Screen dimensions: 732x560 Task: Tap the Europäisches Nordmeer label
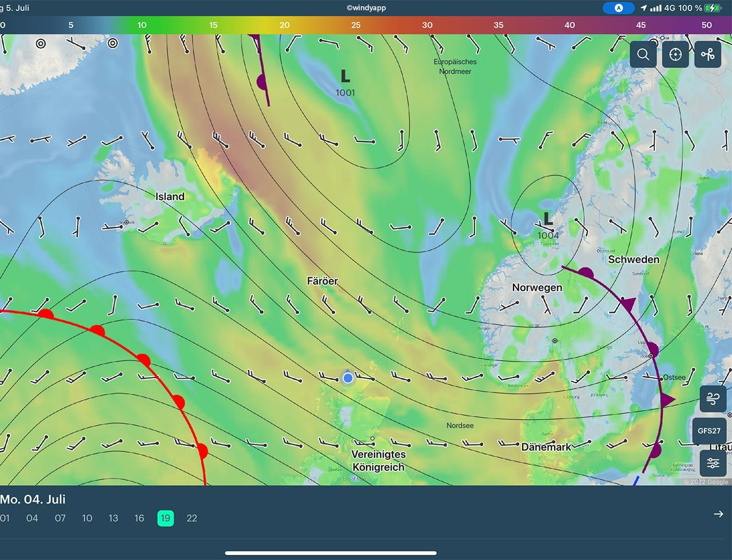tap(455, 66)
